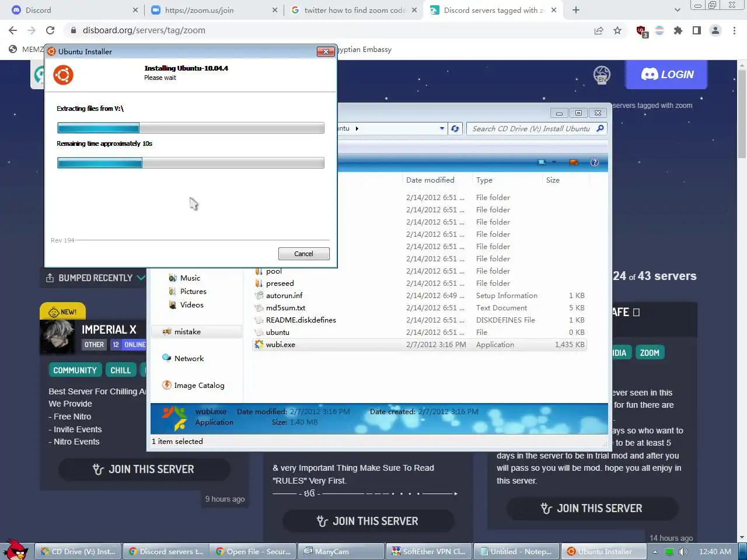Viewport: 747px width, 560px height.
Task: Click JOIN THIS SERVER posted 14 hours ago
Action: 592,508
